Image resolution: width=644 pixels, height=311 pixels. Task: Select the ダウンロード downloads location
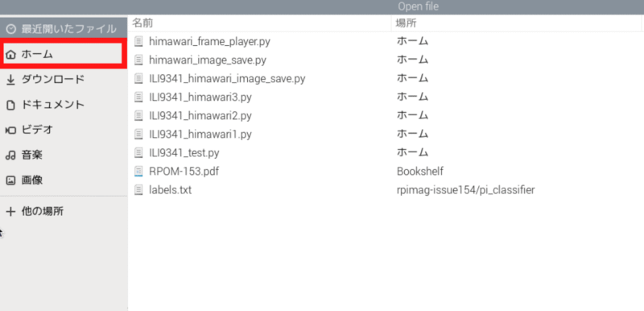coord(64,79)
